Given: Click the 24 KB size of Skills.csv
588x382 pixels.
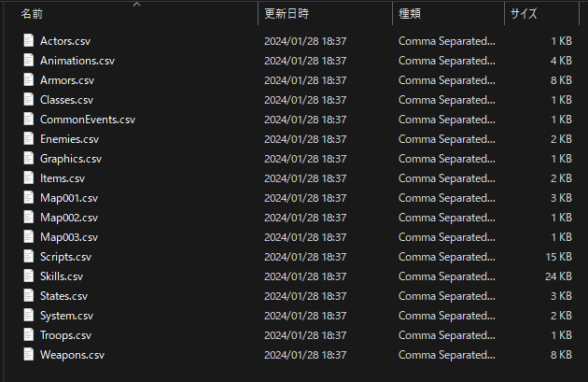Looking at the screenshot, I should pyautogui.click(x=558, y=276).
